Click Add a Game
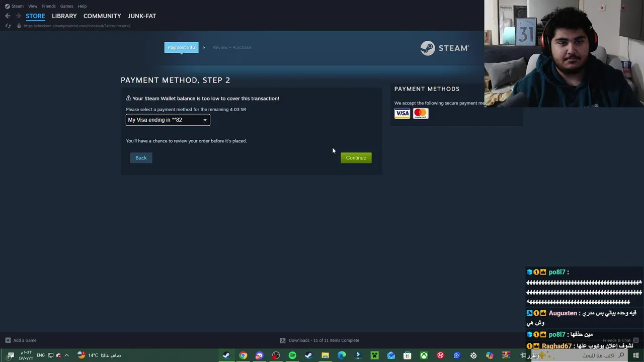This screenshot has height=362, width=644. pyautogui.click(x=21, y=340)
